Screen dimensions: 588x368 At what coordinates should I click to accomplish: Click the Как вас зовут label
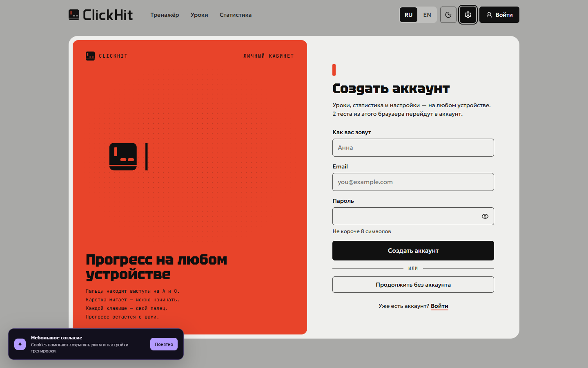coord(352,132)
